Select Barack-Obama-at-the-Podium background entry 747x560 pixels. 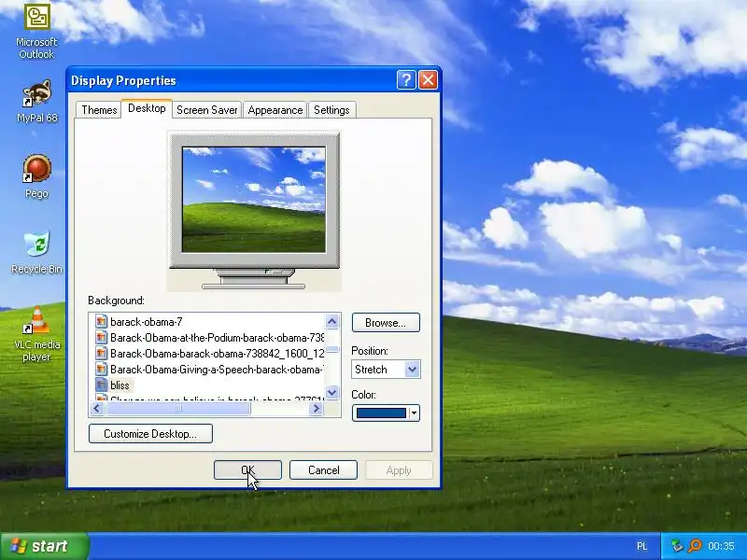pos(218,338)
